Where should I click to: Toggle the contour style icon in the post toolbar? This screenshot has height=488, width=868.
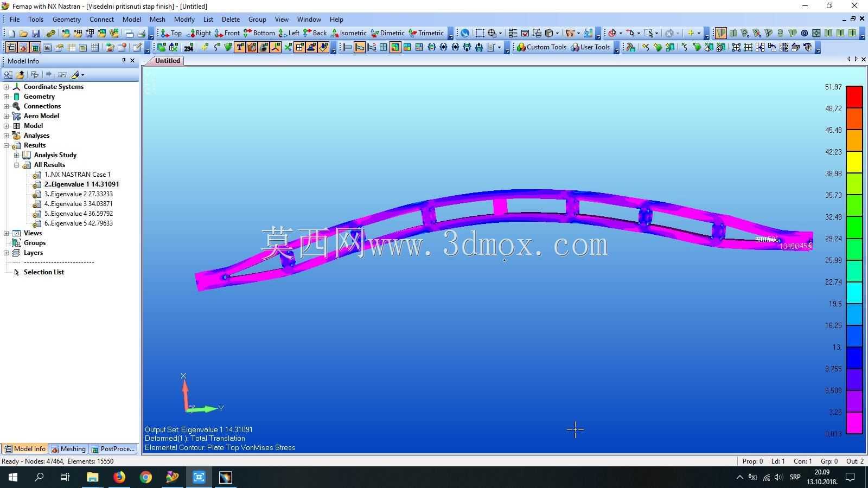pos(395,47)
